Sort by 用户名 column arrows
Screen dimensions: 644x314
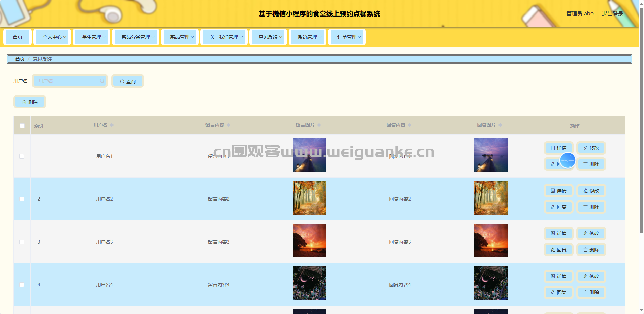[x=112, y=125]
